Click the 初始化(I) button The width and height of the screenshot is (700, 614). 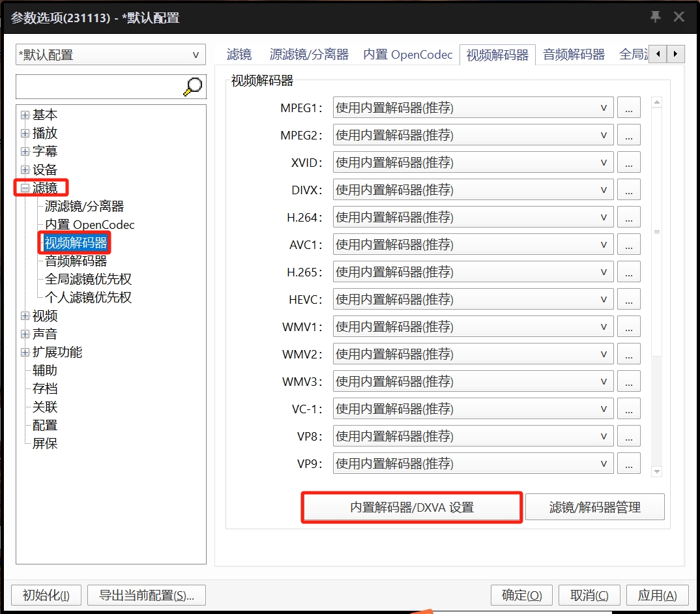[x=46, y=595]
